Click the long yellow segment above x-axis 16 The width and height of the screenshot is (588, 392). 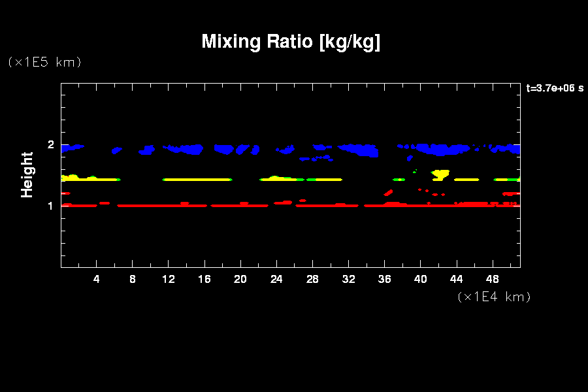point(197,179)
